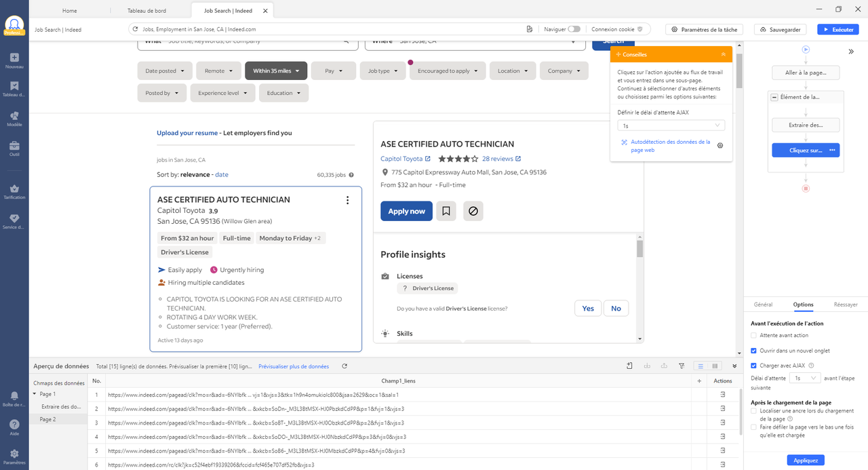868x470 pixels.
Task: Click the add-page icon in preview toolbar
Action: [x=630, y=366]
